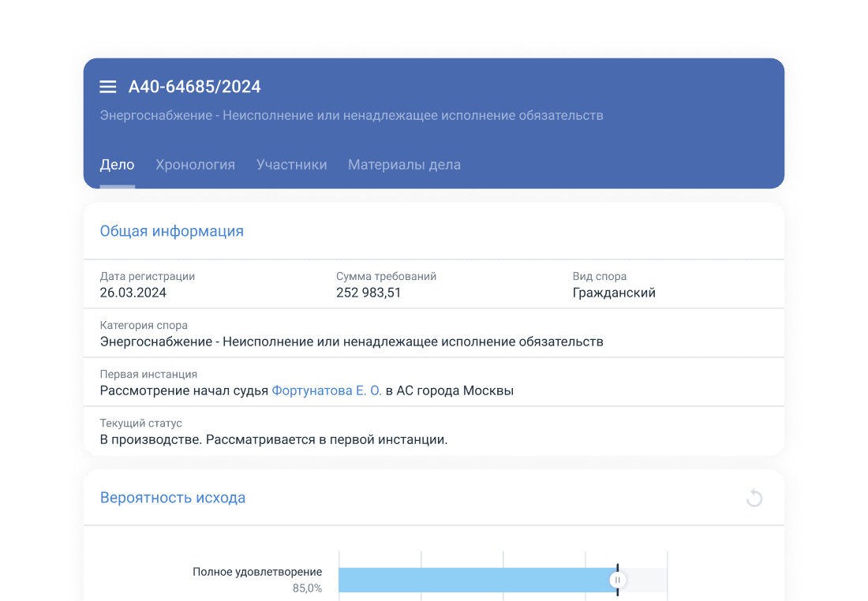
Task: Click the blue Полное удовлетворение probability bar
Action: point(473,580)
